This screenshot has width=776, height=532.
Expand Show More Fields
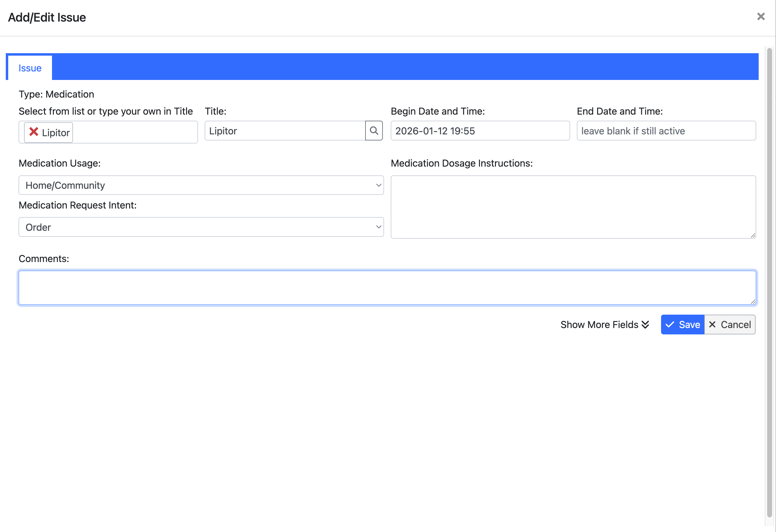tap(605, 324)
